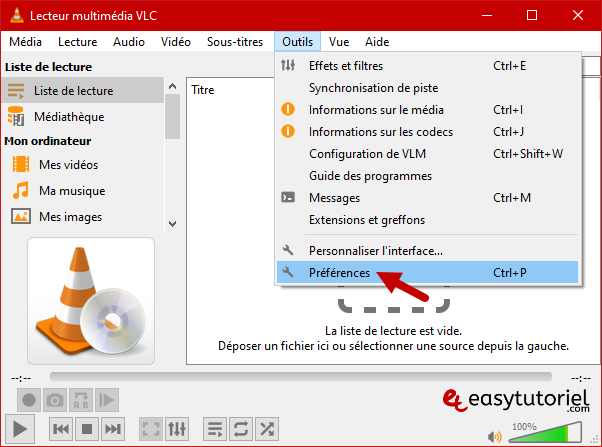Select Médiathèque in sidebar

(83, 116)
